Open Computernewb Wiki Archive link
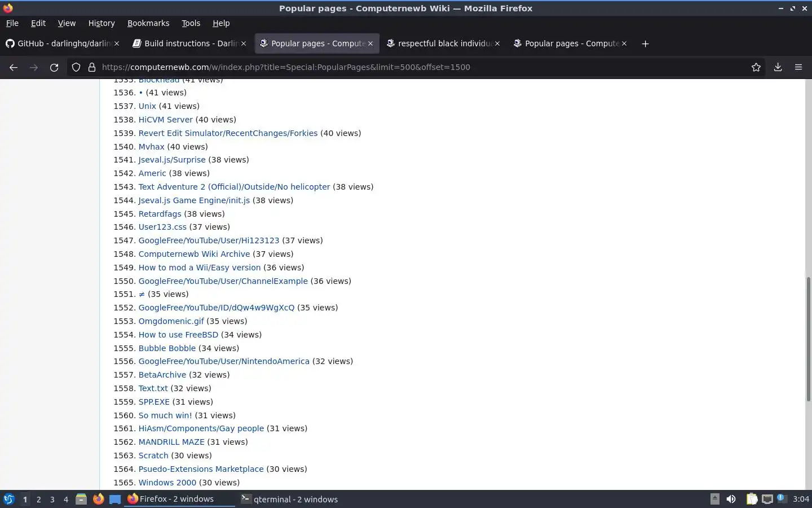Viewport: 812px width, 508px height. point(194,254)
